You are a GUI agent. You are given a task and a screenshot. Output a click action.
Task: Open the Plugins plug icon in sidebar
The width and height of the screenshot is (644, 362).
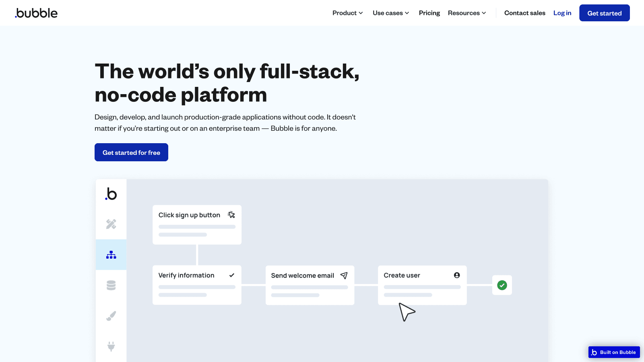(111, 346)
